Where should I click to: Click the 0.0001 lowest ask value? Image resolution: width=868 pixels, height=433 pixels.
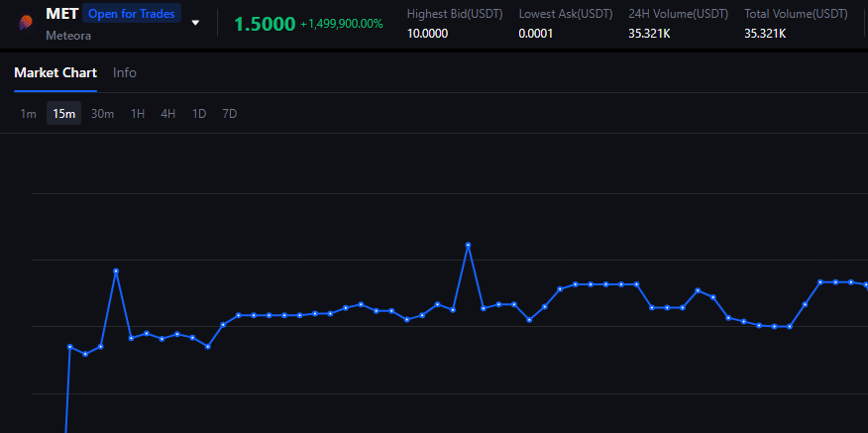[536, 34]
